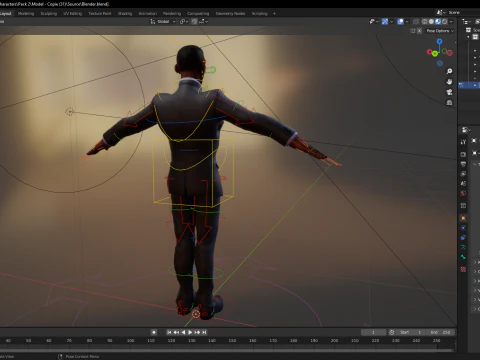The width and height of the screenshot is (480, 360).
Task: Open the viewport shading options dropdown
Action: click(451, 22)
